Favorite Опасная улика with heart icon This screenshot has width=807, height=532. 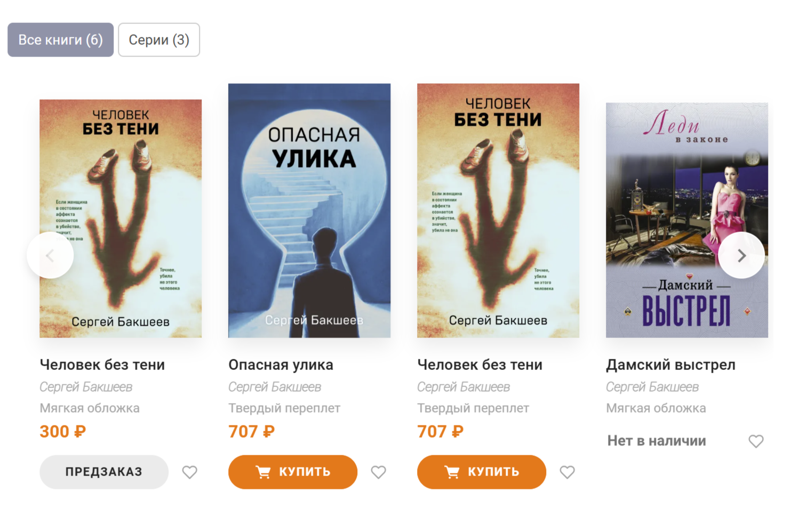point(378,472)
